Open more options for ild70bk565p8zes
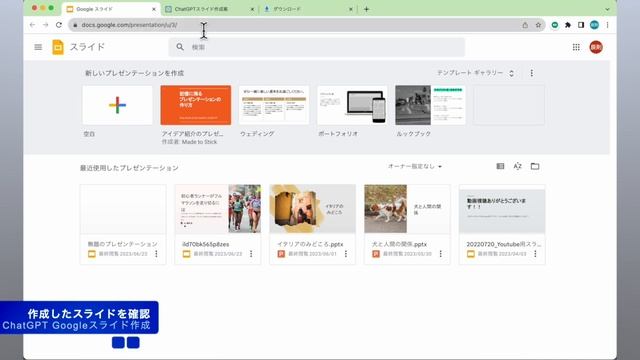 point(251,254)
